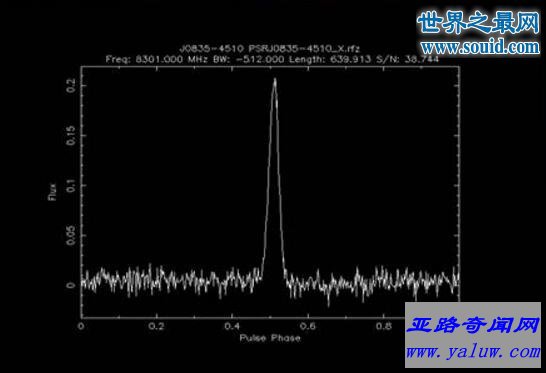Viewport: 546px width, 373px height.
Task: Click the top of the pulse peak
Action: [275, 79]
